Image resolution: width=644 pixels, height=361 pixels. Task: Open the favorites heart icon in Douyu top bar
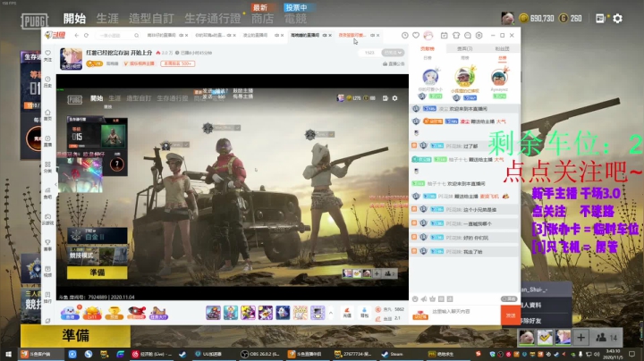tap(416, 36)
